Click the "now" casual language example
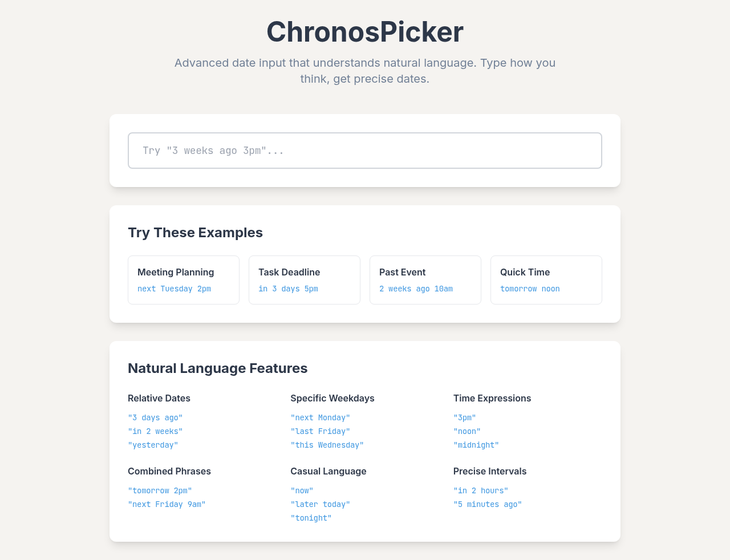730x560 pixels. (302, 490)
